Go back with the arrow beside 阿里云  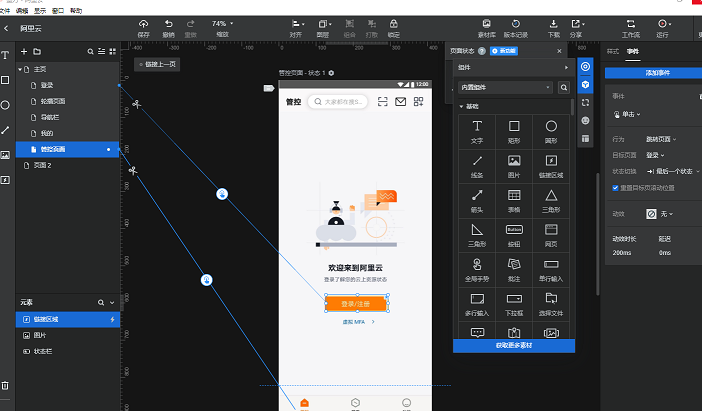point(6,28)
